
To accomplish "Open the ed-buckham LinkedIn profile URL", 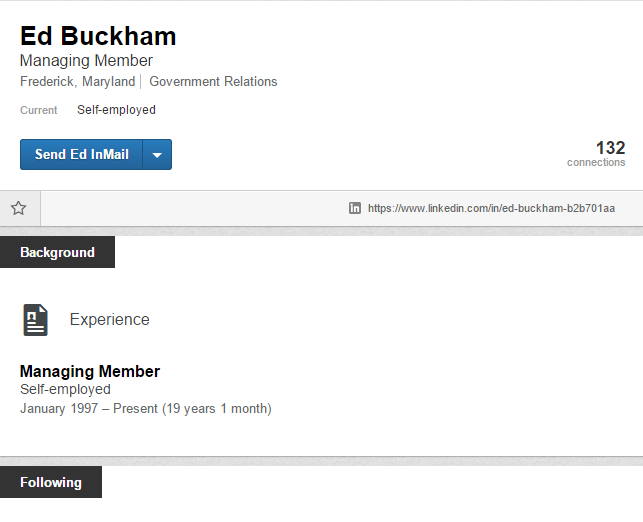I will coord(491,208).
